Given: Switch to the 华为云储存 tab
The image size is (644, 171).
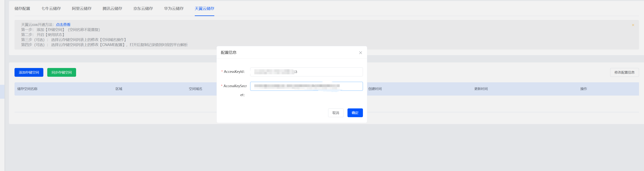Looking at the screenshot, I should (174, 9).
